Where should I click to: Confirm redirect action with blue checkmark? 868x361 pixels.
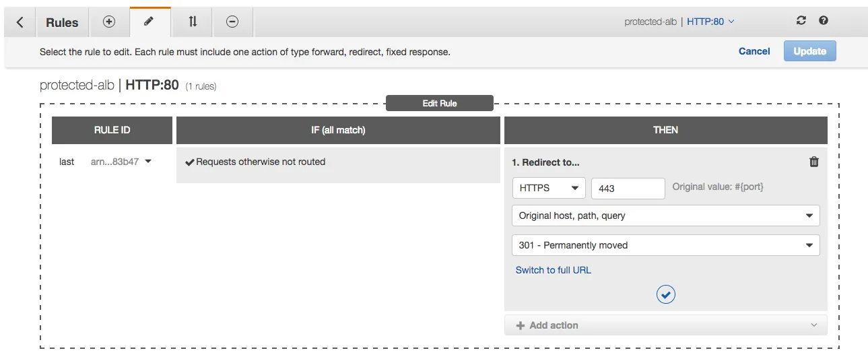[665, 294]
